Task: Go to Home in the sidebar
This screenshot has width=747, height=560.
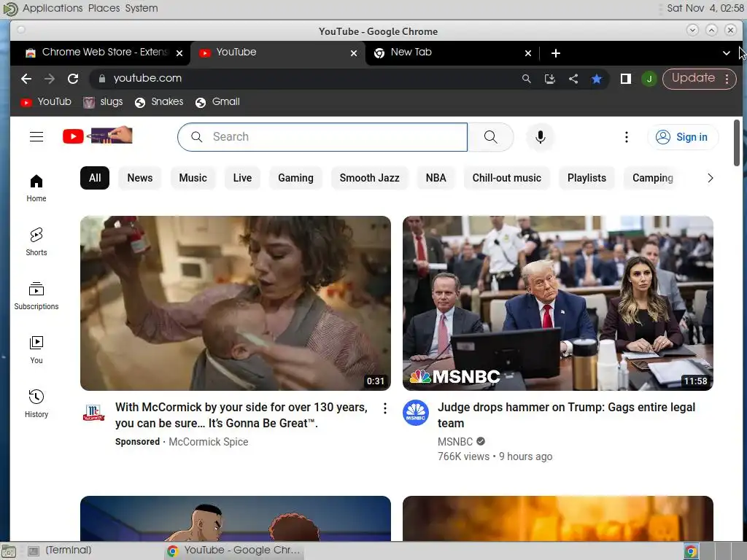Action: 36,188
